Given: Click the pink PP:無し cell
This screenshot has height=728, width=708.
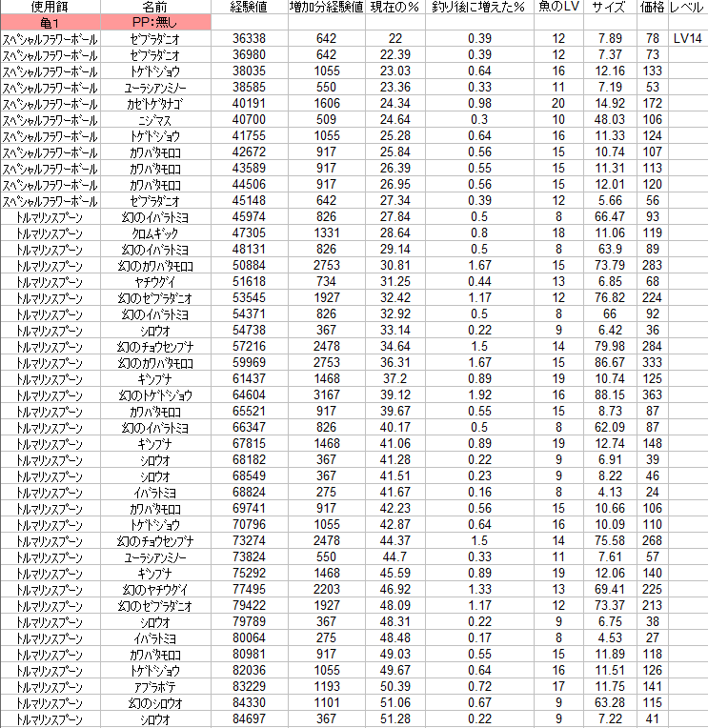Looking at the screenshot, I should coord(155,22).
